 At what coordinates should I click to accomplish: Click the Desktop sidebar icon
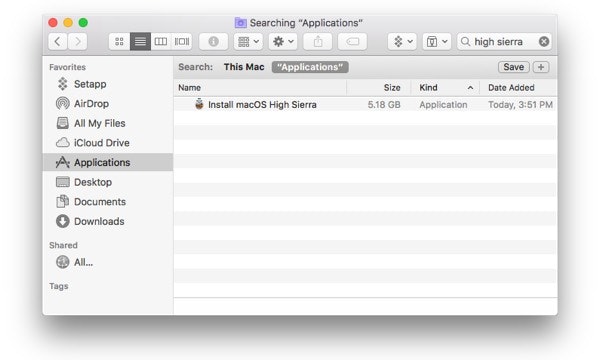(63, 182)
